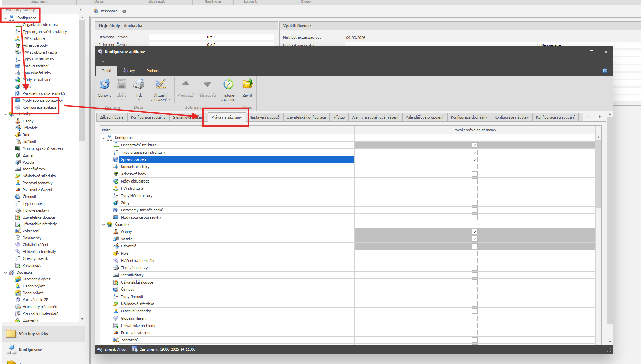Click Módy aktualizace icon in rights grid
Screen dimensions: 641x364
[116, 181]
